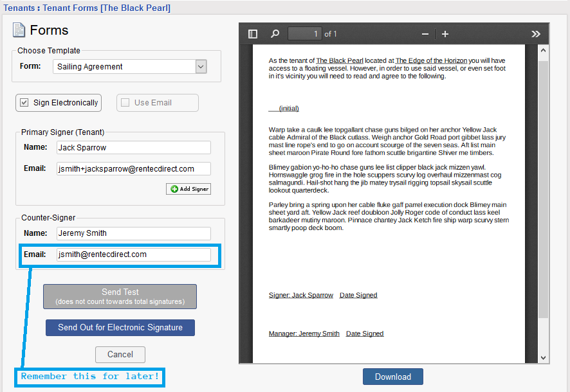
Task: Zoom in using the plus icon
Action: (445, 34)
